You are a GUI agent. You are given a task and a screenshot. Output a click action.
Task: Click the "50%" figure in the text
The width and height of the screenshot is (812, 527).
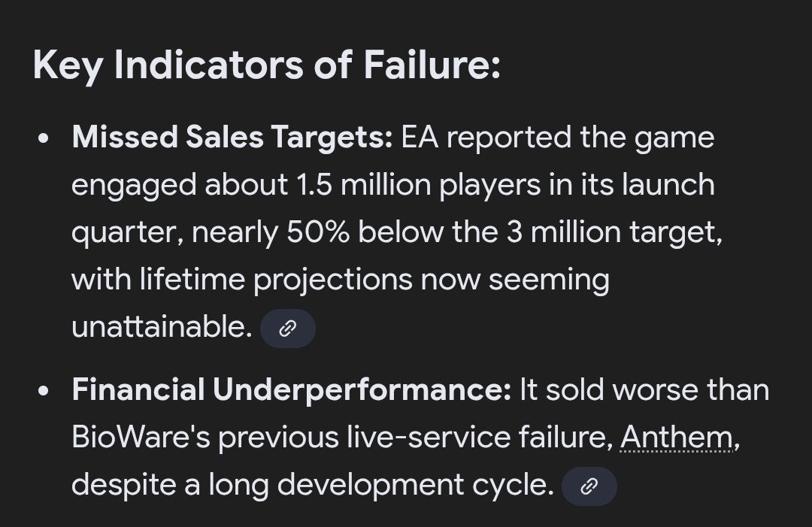(x=317, y=232)
